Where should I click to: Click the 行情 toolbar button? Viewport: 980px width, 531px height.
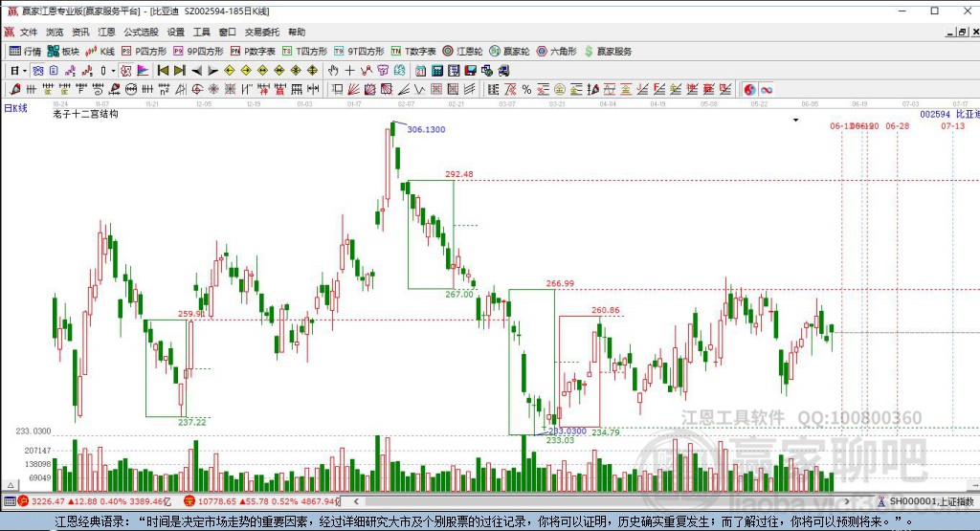pyautogui.click(x=25, y=52)
